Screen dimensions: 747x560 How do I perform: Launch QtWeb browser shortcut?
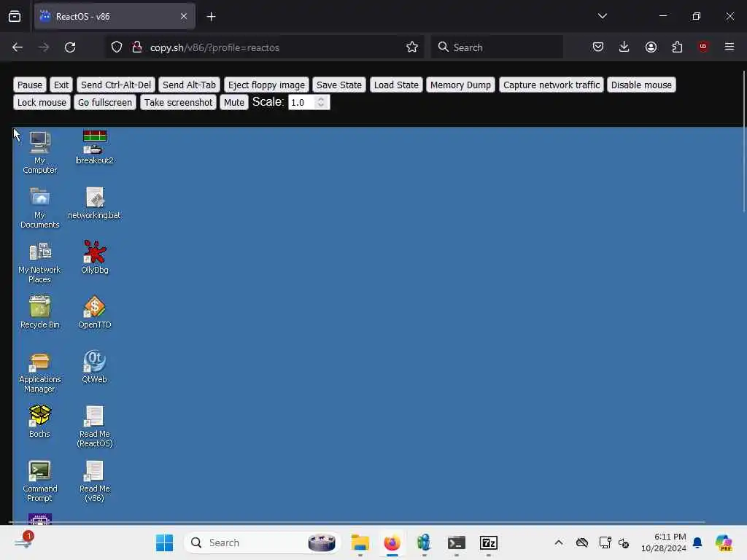pos(94,367)
